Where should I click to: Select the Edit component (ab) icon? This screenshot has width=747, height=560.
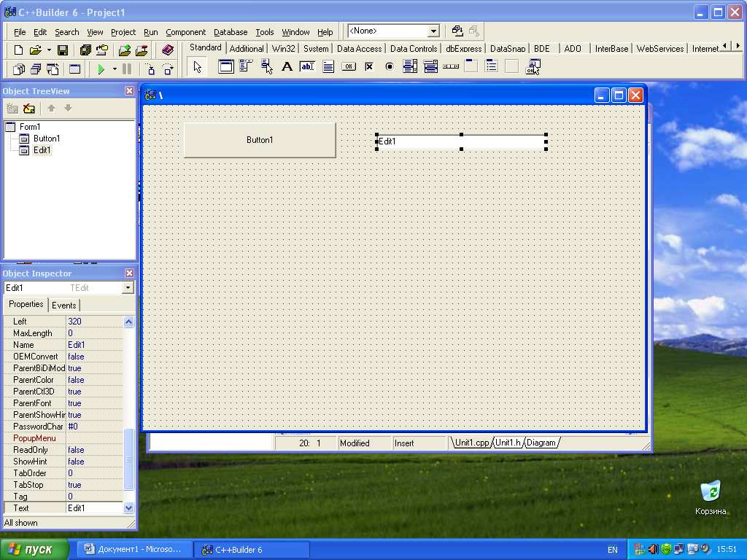pos(307,66)
